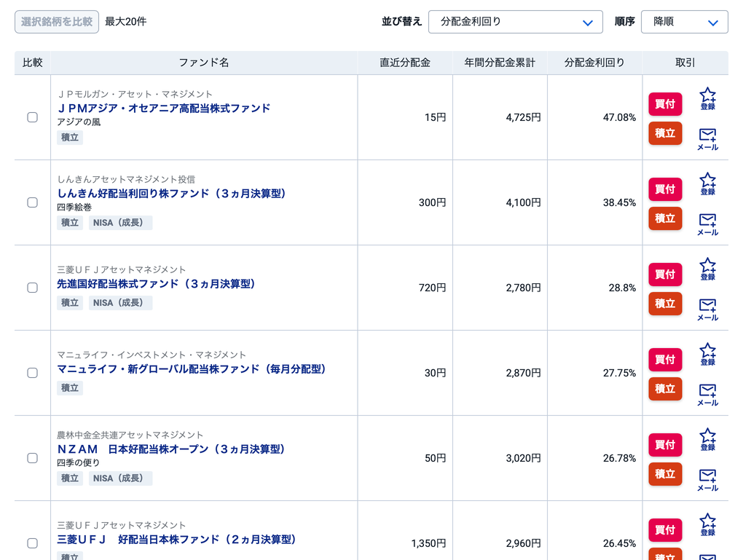743x560 pixels.
Task: Add 先進国好配当株式ファンド to favorites star
Action: (x=707, y=269)
